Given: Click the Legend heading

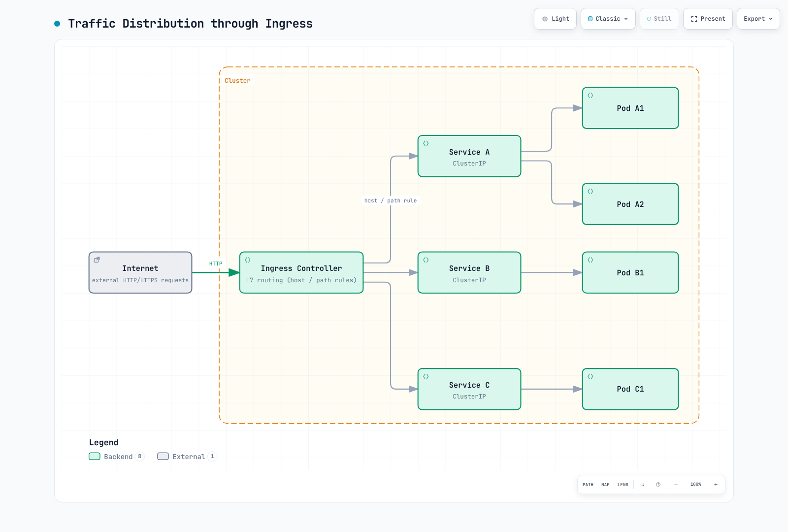Looking at the screenshot, I should (x=104, y=442).
